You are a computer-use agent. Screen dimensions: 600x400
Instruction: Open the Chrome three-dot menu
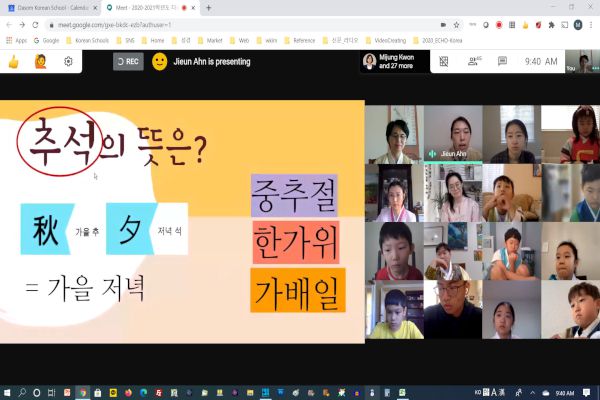592,24
